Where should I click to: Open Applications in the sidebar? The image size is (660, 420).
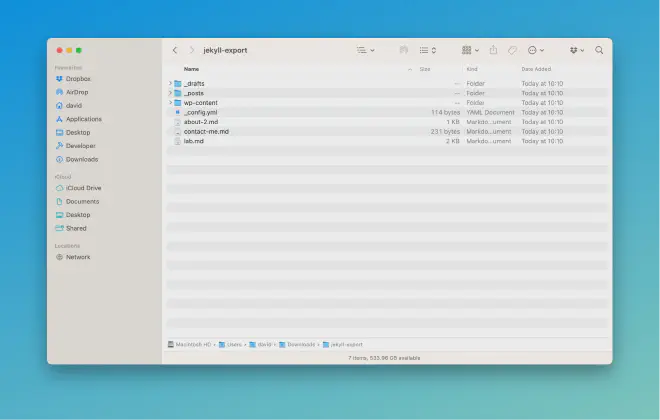pyautogui.click(x=79, y=119)
